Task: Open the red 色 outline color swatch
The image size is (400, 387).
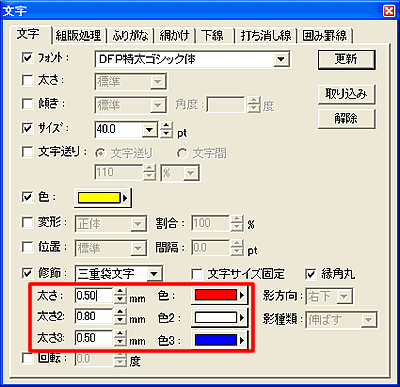Action: (x=219, y=295)
